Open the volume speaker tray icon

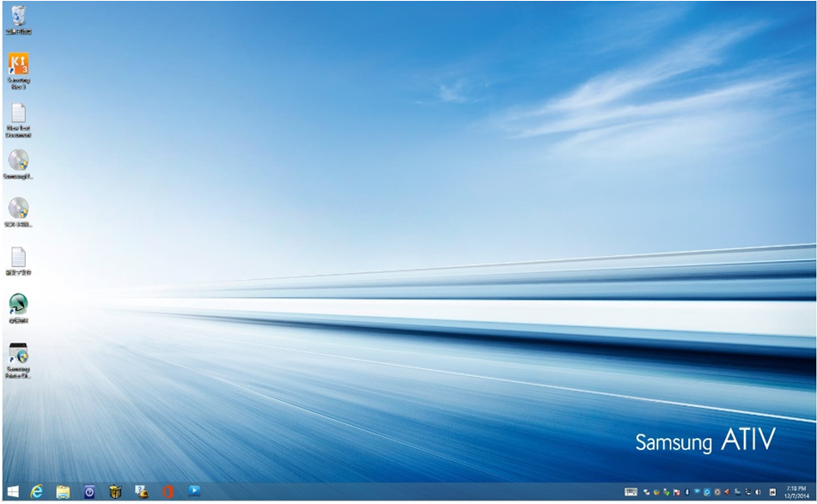(758, 492)
